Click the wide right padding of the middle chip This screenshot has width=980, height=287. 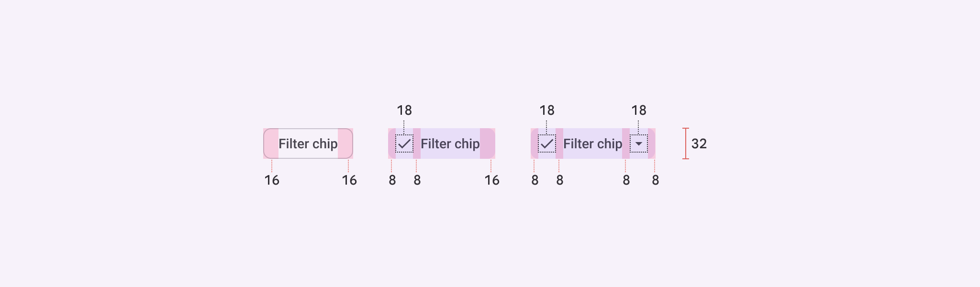[488, 143]
